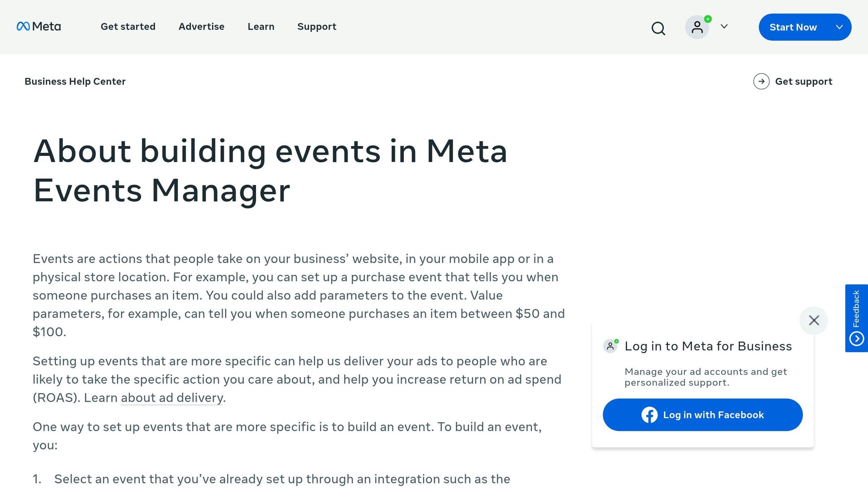Dismiss the Log in to Meta popup
Screen dimensions: 868x488
pos(813,321)
